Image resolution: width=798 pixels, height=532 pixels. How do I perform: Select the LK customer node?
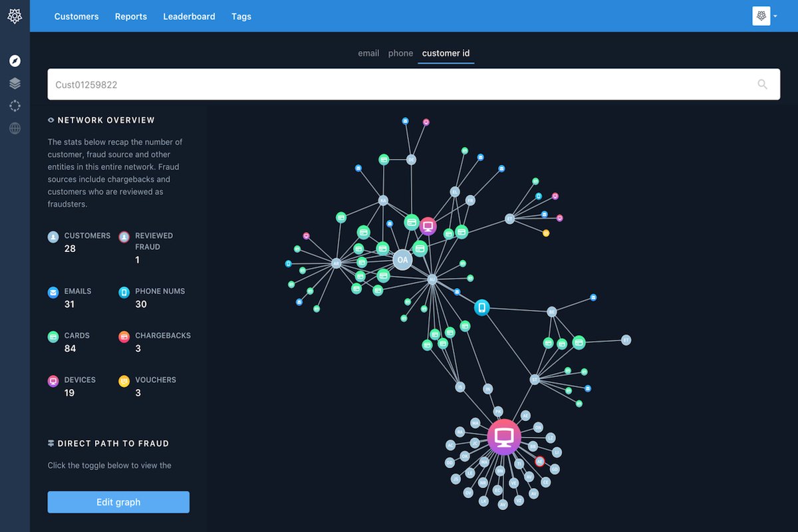[x=483, y=501]
